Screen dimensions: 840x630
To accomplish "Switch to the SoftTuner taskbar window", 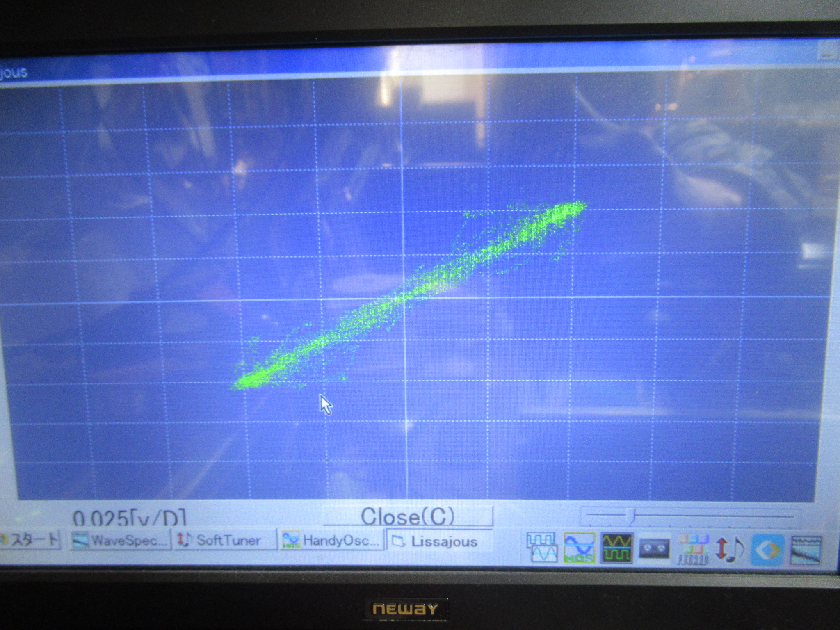I will [225, 540].
